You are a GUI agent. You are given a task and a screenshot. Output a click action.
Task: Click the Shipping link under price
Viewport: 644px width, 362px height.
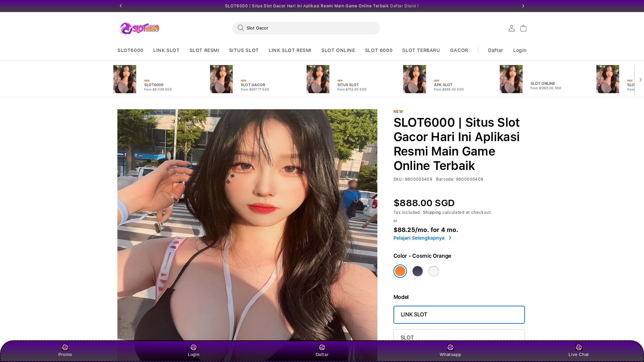point(432,213)
